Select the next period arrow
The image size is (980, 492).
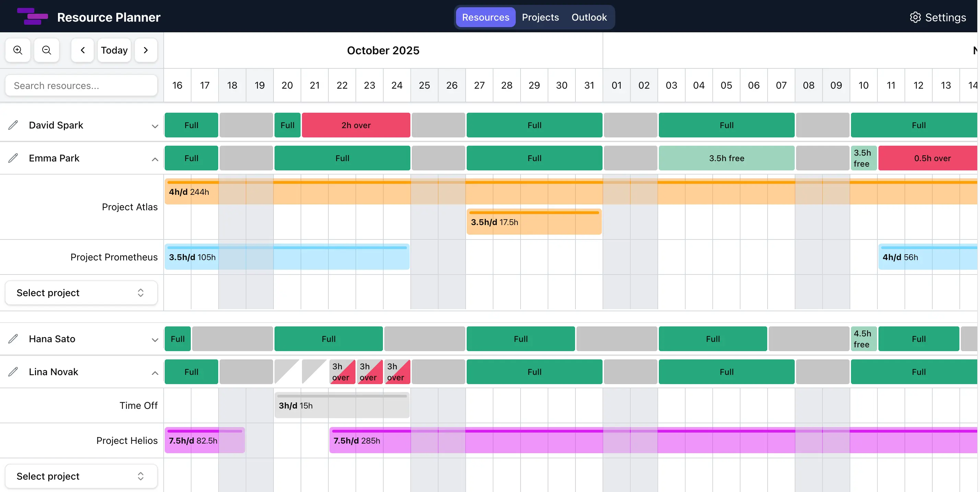coord(146,50)
